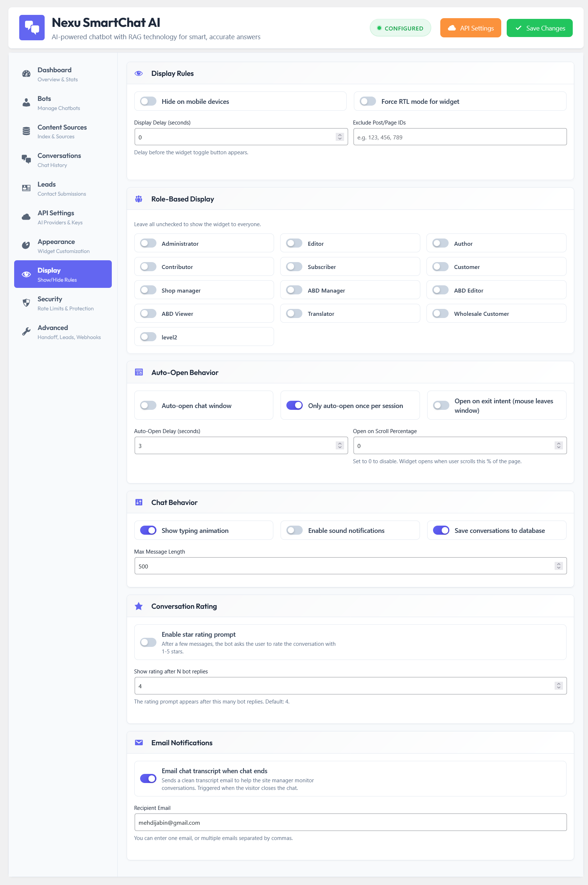
Task: Click the sliders icon beside Chat Behavior
Action: [139, 502]
